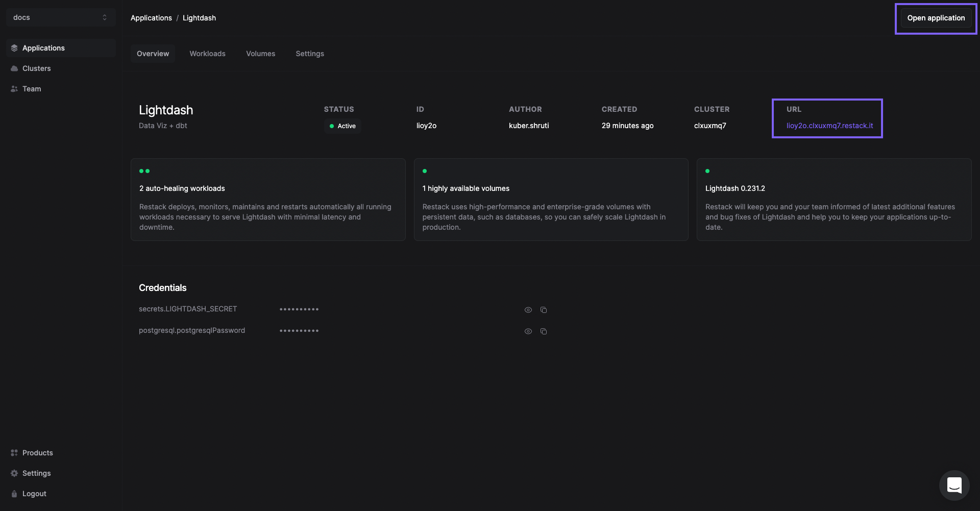Click the Logout lock icon in sidebar
The height and width of the screenshot is (511, 980).
tap(14, 494)
